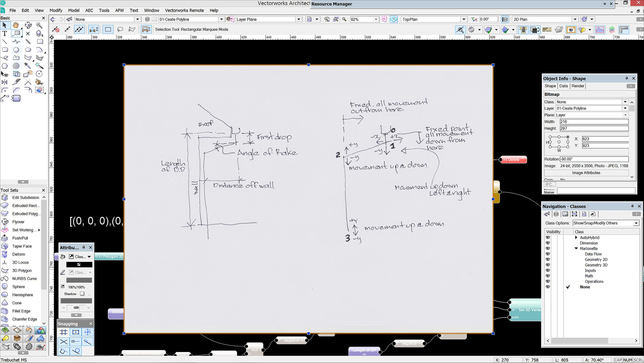644x363 pixels.
Task: Click the Polygon 3D node
Action: pos(109,256)
